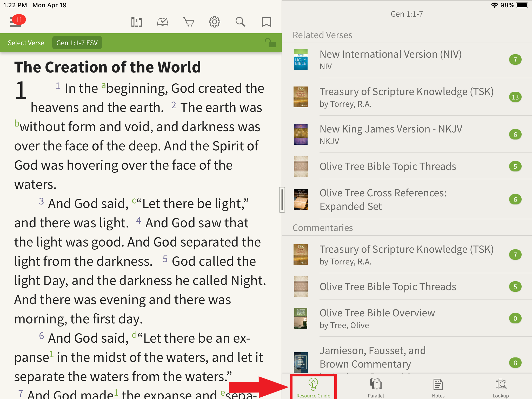Switch to the Notes tab
Viewport: 532px width, 399px height.
(438, 388)
